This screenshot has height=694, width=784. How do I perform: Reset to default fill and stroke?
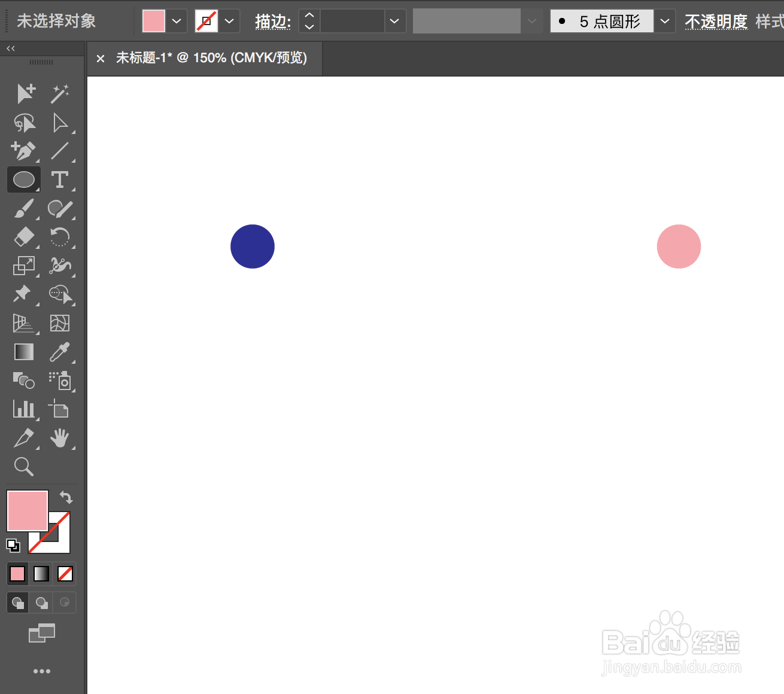13,546
